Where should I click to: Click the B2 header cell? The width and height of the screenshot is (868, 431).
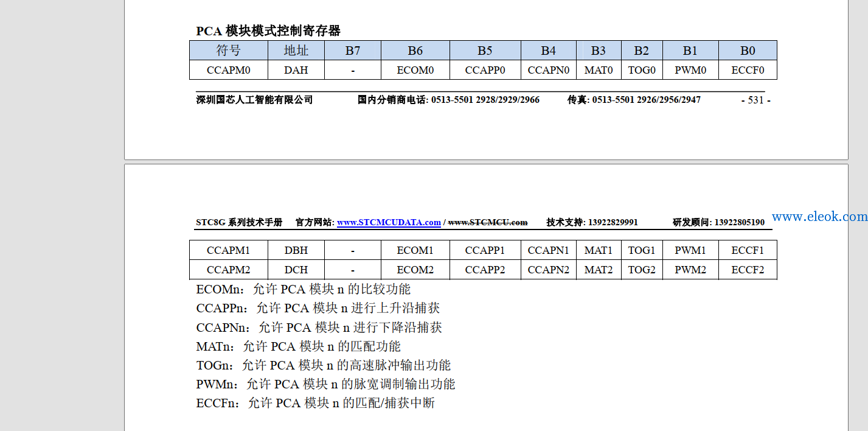tap(642, 51)
